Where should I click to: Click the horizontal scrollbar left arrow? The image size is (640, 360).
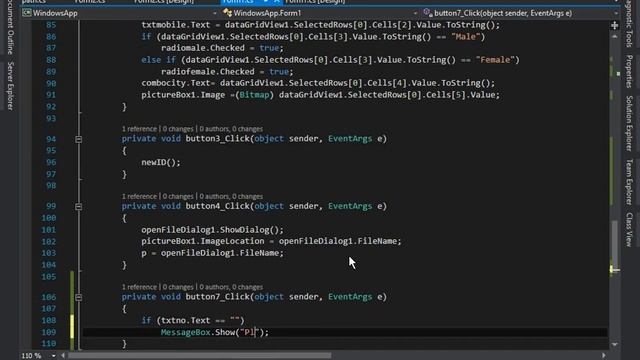(63, 356)
